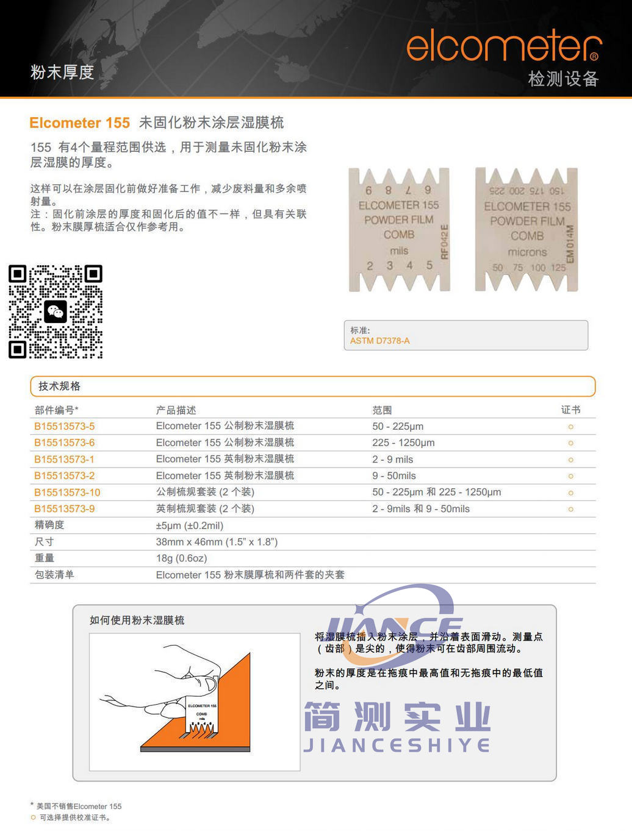Click certificate circle for B15513573-5 row
This screenshot has width=632, height=840.
click(571, 427)
